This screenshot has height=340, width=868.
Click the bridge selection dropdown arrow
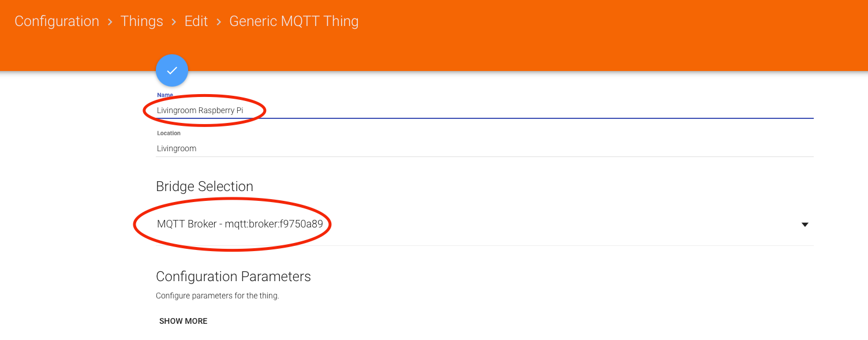point(805,225)
